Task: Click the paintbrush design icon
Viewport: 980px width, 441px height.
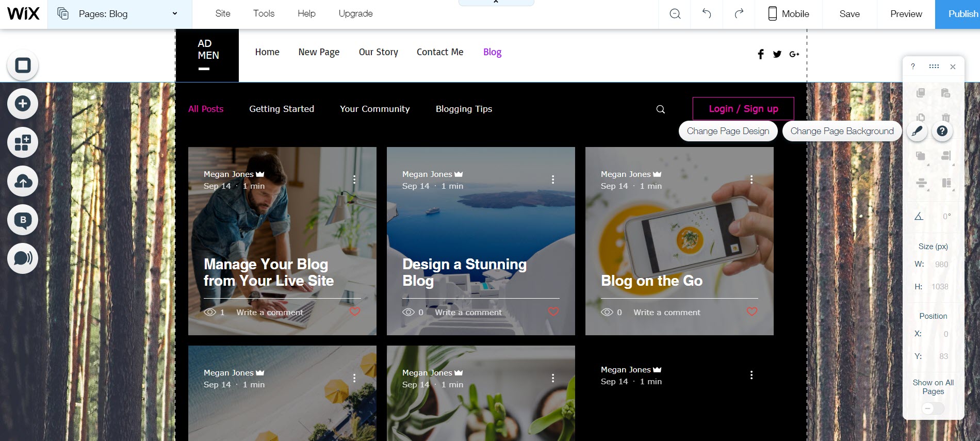Action: click(917, 131)
